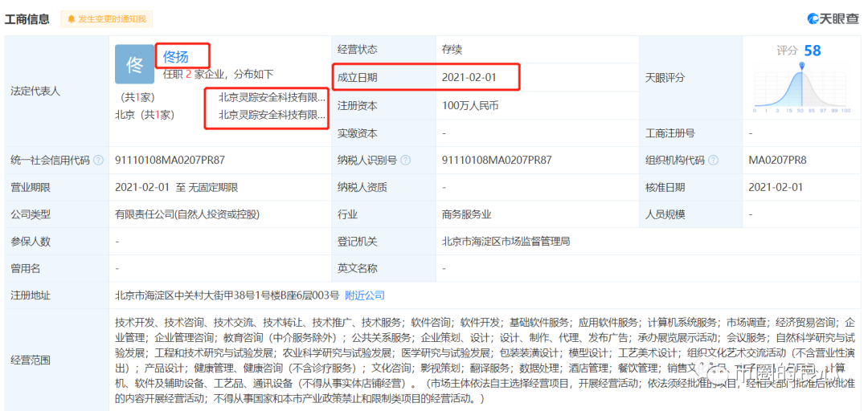Click help icon beside 纳税人识别号

405,161
